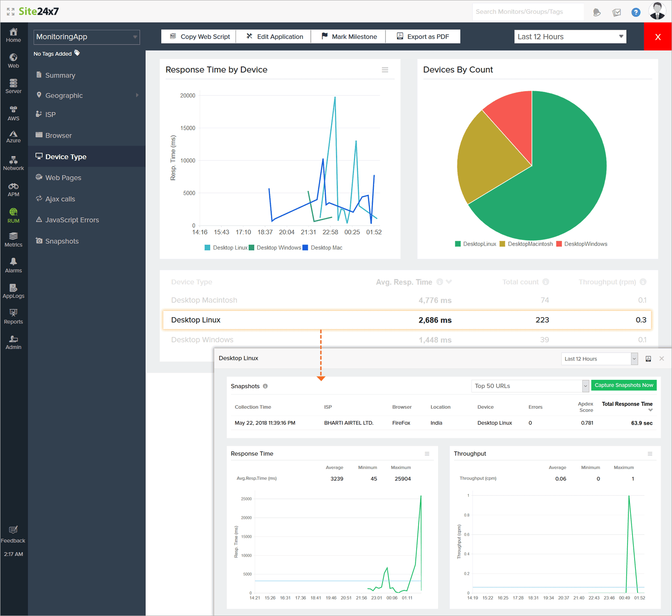This screenshot has height=616, width=672.
Task: Open AppLogs from the left sidebar
Action: 13,291
